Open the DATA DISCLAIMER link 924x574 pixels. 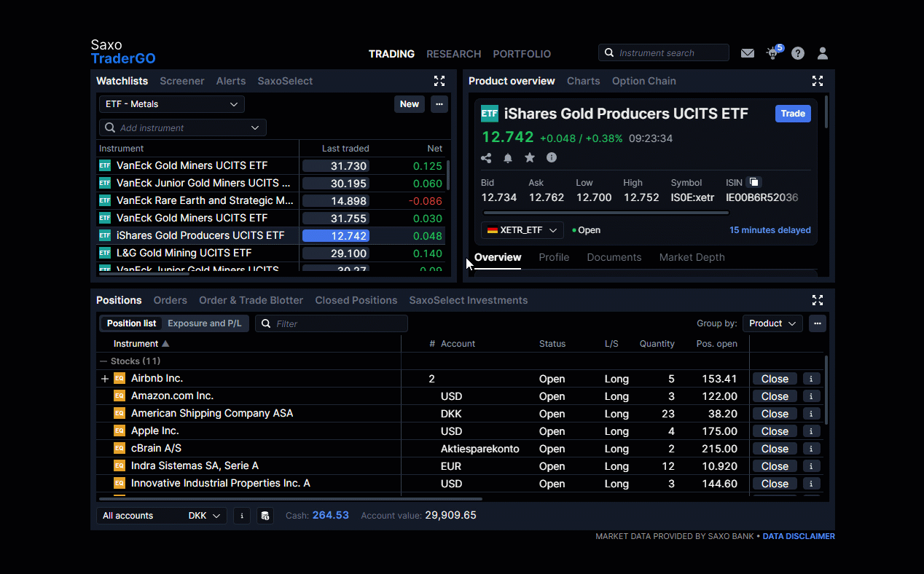798,536
